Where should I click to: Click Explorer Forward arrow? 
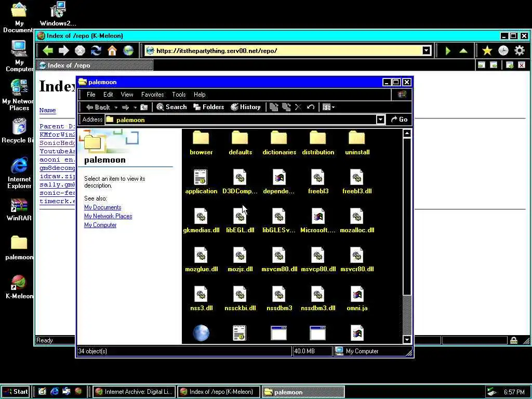[x=126, y=107]
